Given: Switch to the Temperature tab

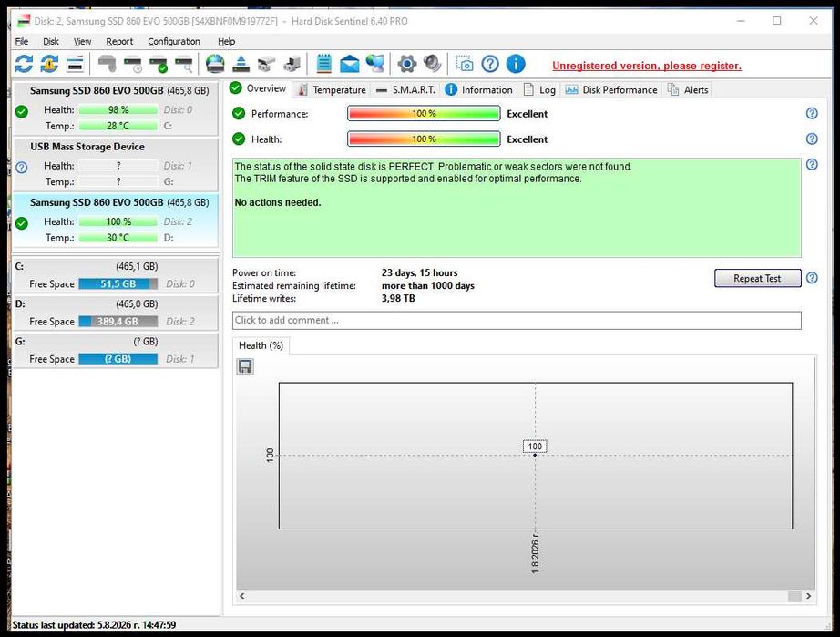Looking at the screenshot, I should [x=333, y=90].
